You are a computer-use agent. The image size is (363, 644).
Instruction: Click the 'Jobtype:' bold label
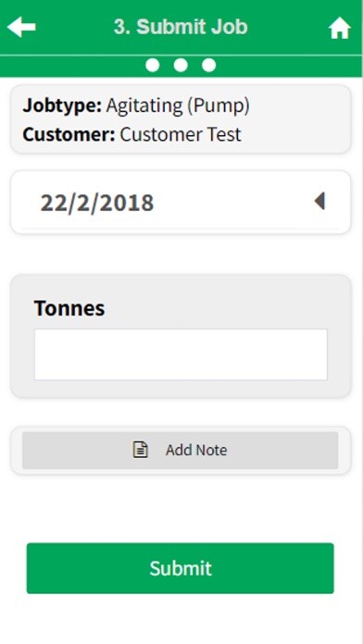62,105
